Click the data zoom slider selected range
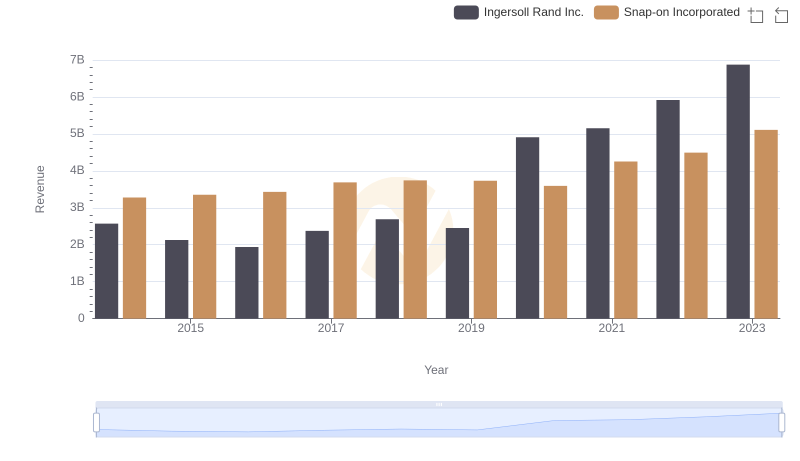 439,423
